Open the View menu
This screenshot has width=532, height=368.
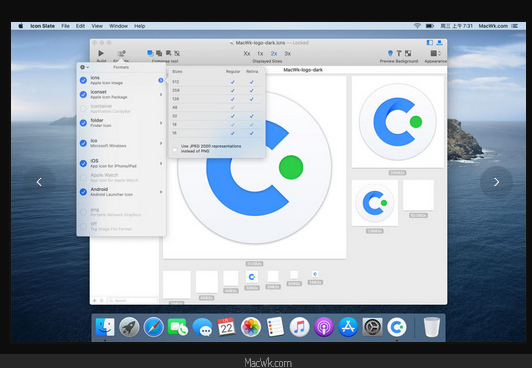coord(97,26)
